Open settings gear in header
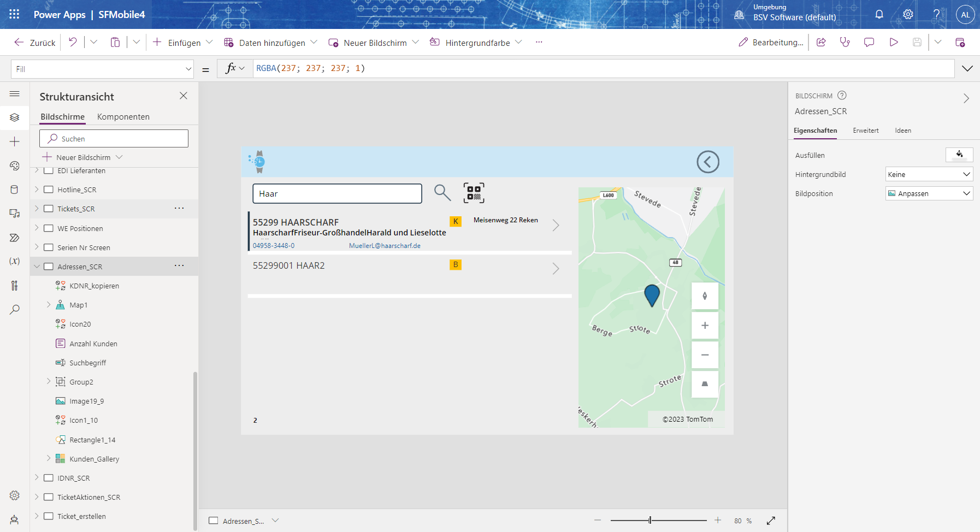980x532 pixels. pos(908,15)
